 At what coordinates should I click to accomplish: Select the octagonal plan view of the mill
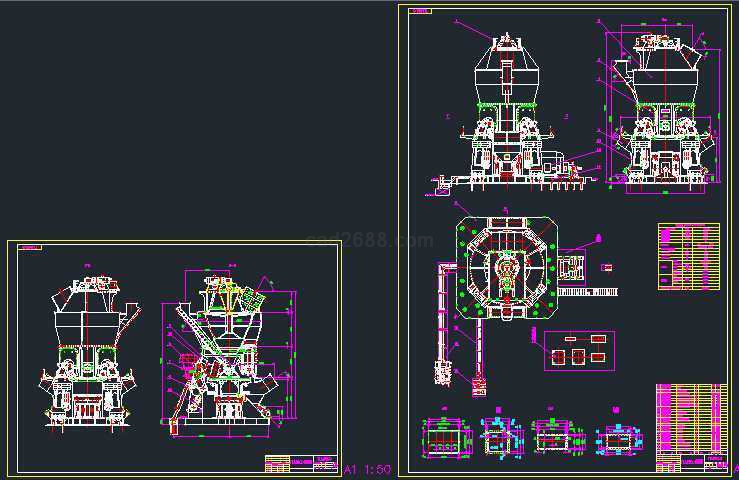(505, 270)
